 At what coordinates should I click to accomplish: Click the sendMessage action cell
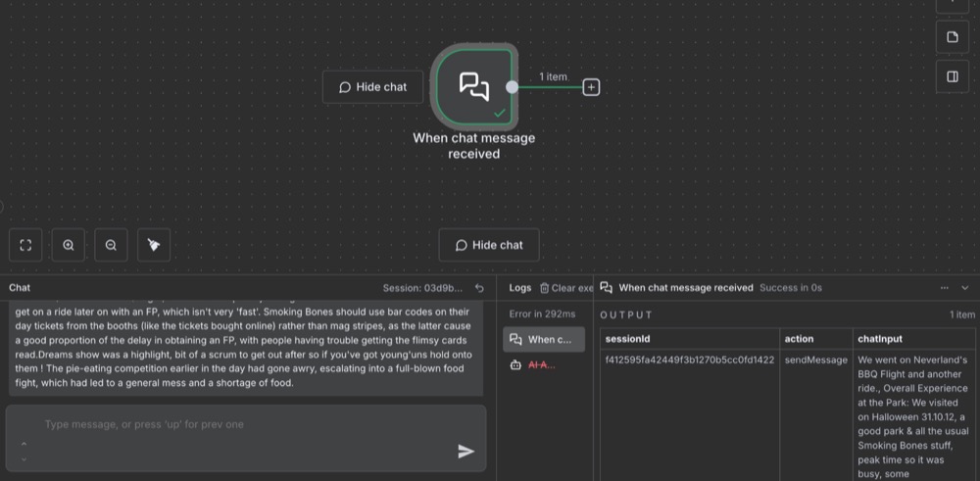point(816,360)
